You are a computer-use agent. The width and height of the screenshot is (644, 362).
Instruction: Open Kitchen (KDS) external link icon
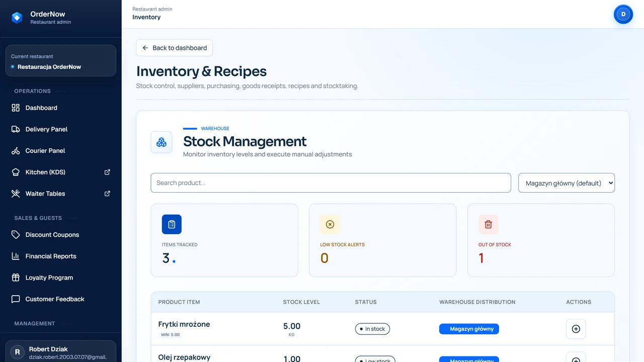tap(107, 172)
